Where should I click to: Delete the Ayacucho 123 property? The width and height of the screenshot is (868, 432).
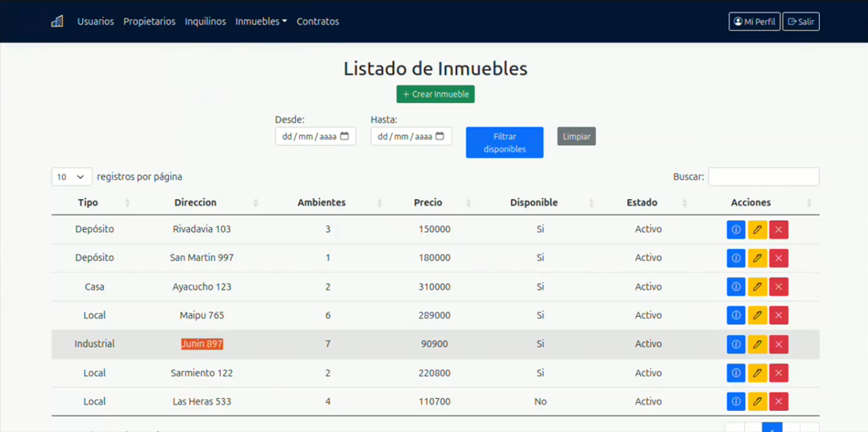(x=779, y=287)
